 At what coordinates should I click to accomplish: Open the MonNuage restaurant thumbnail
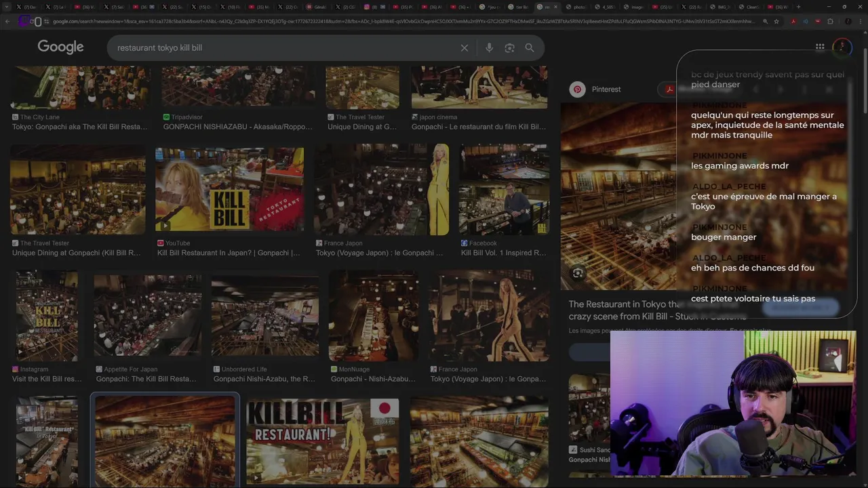(x=374, y=316)
